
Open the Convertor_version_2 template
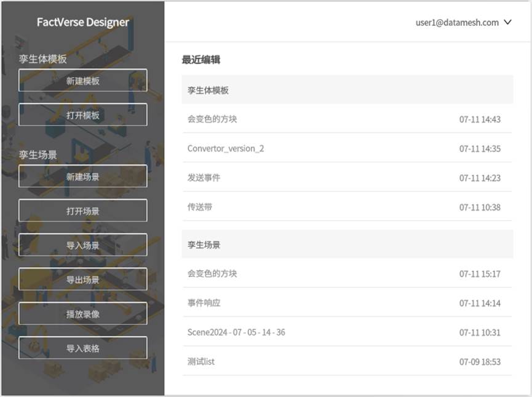point(347,148)
